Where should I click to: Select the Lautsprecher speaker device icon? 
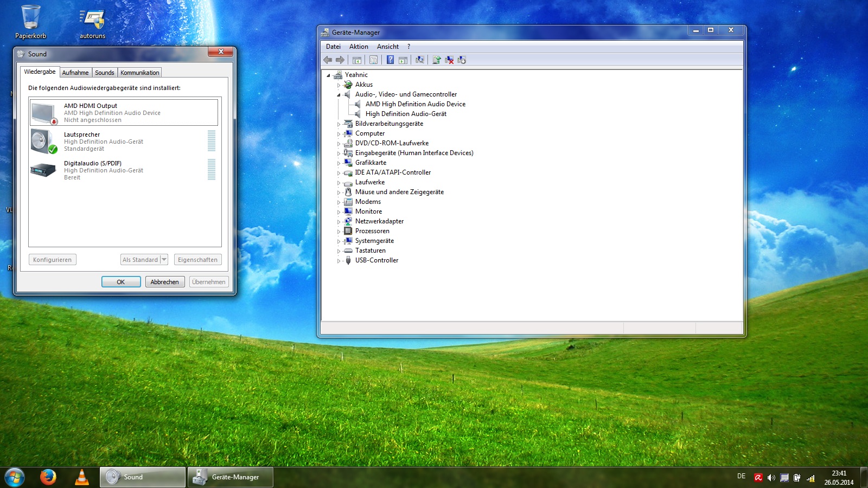pos(44,142)
